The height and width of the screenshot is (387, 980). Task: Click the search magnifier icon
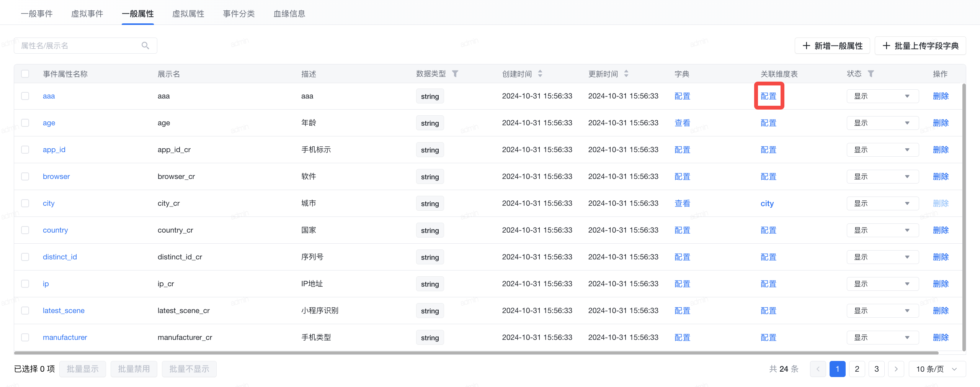(145, 46)
